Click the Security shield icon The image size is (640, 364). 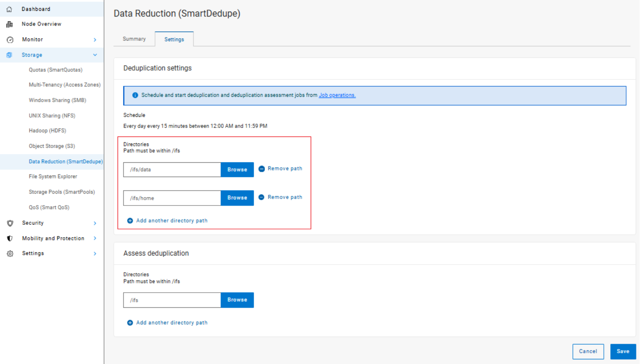click(x=10, y=223)
